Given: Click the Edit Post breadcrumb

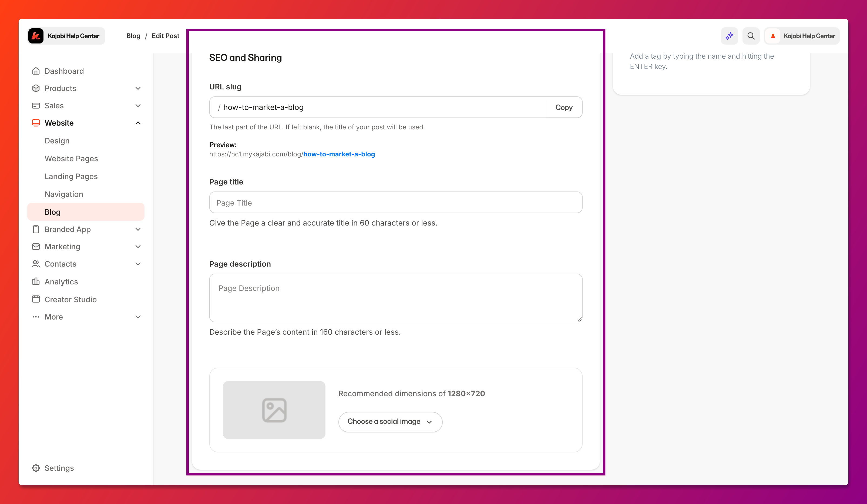Looking at the screenshot, I should [x=166, y=36].
